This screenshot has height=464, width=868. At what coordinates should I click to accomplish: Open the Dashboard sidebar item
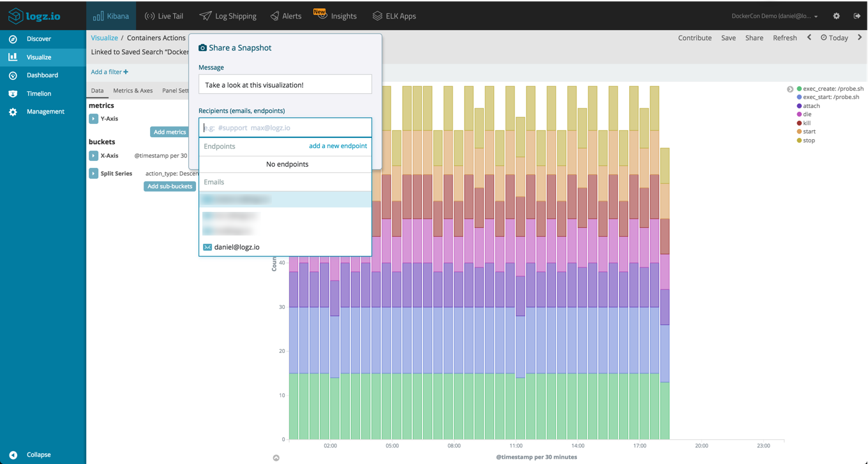point(43,75)
